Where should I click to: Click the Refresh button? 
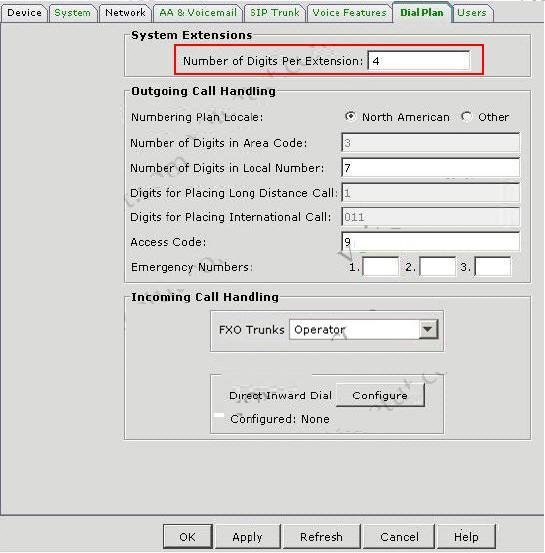(x=321, y=537)
